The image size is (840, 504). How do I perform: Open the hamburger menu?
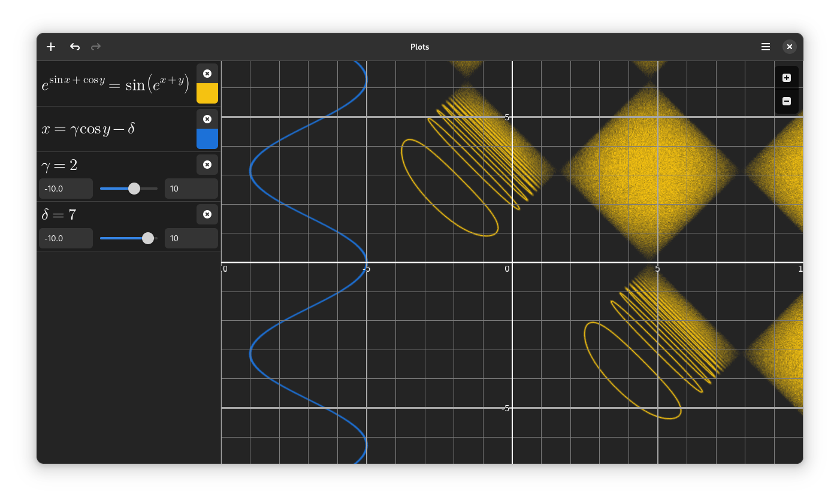click(765, 46)
